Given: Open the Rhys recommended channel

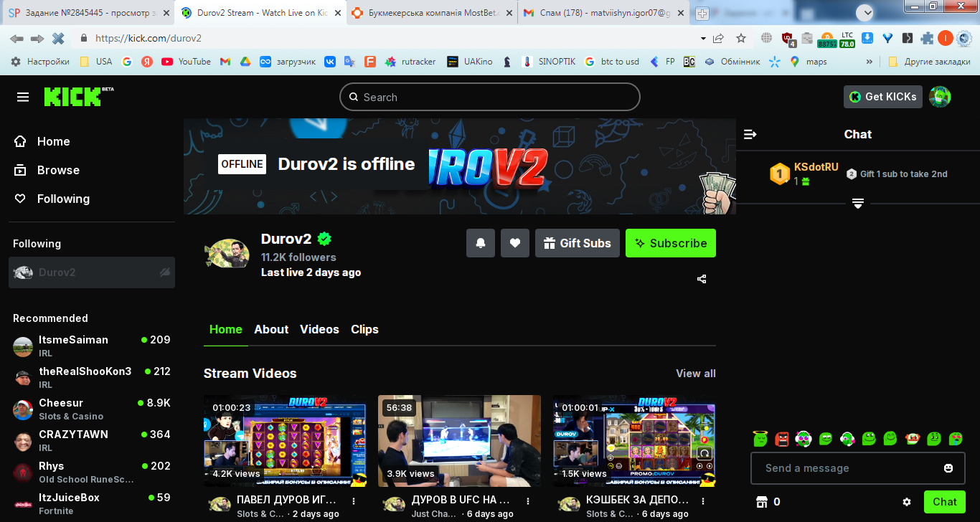Looking at the screenshot, I should coord(92,472).
